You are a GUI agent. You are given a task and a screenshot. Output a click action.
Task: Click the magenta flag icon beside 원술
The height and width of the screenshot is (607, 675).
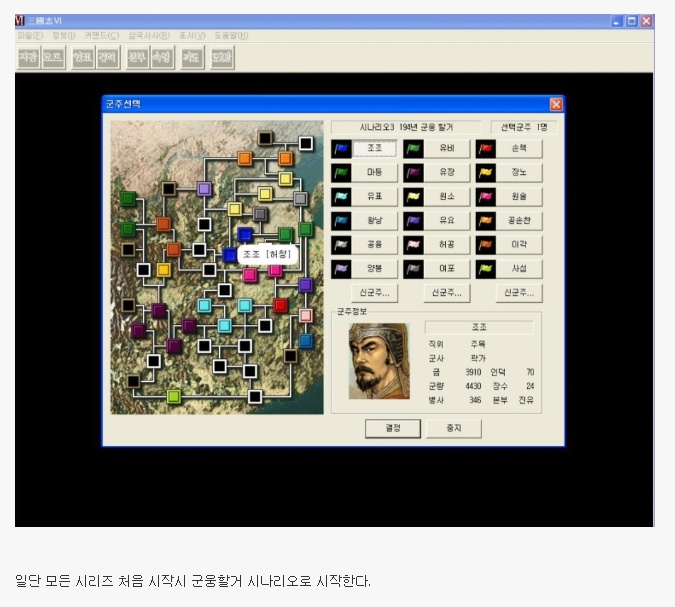click(x=486, y=197)
